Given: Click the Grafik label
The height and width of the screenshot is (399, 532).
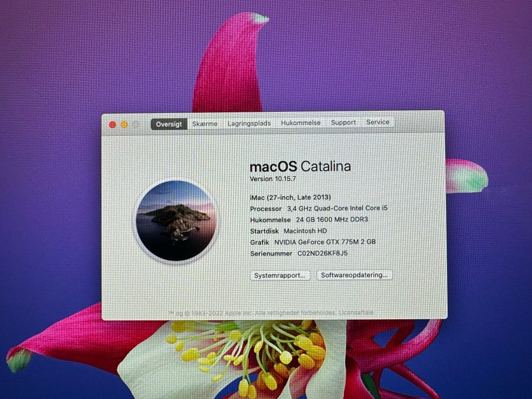Looking at the screenshot, I should click(x=259, y=242).
